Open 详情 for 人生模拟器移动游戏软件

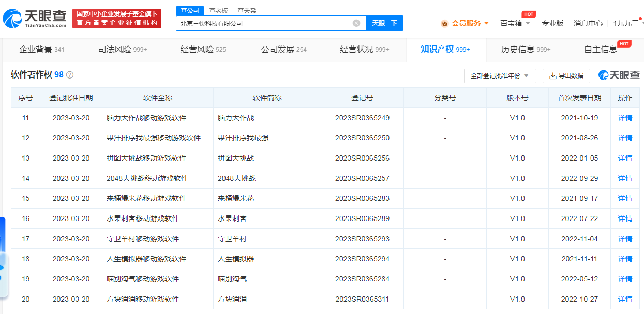tap(625, 259)
